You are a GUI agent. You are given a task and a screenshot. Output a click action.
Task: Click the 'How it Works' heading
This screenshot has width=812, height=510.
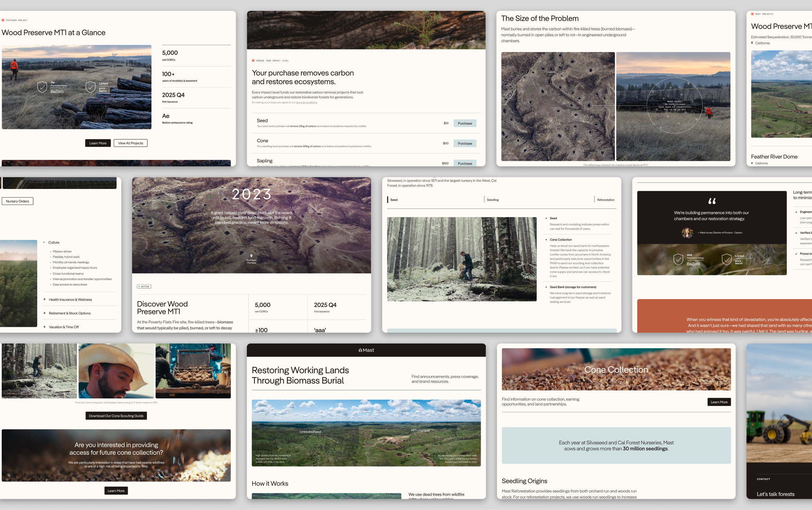[270, 484]
